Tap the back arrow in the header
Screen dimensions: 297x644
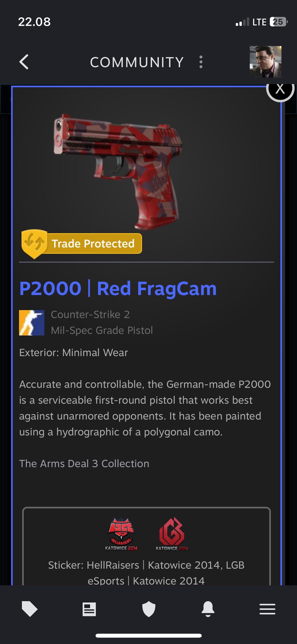point(24,62)
